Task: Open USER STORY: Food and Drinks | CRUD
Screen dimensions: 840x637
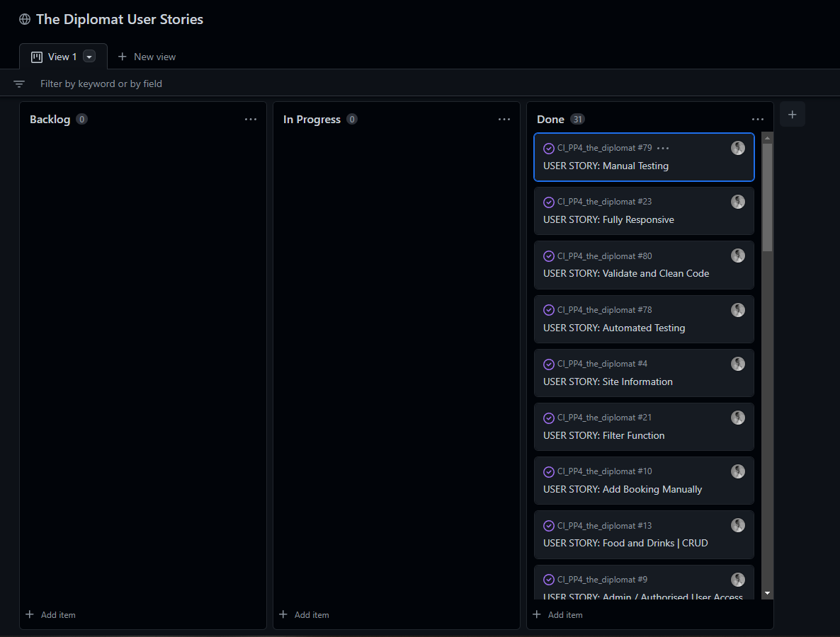Action: click(x=625, y=544)
